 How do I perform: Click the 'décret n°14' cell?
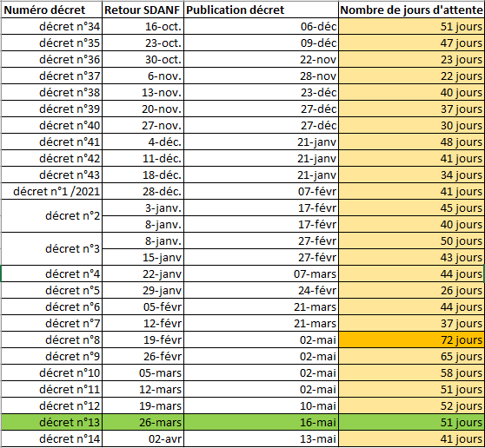point(51,438)
